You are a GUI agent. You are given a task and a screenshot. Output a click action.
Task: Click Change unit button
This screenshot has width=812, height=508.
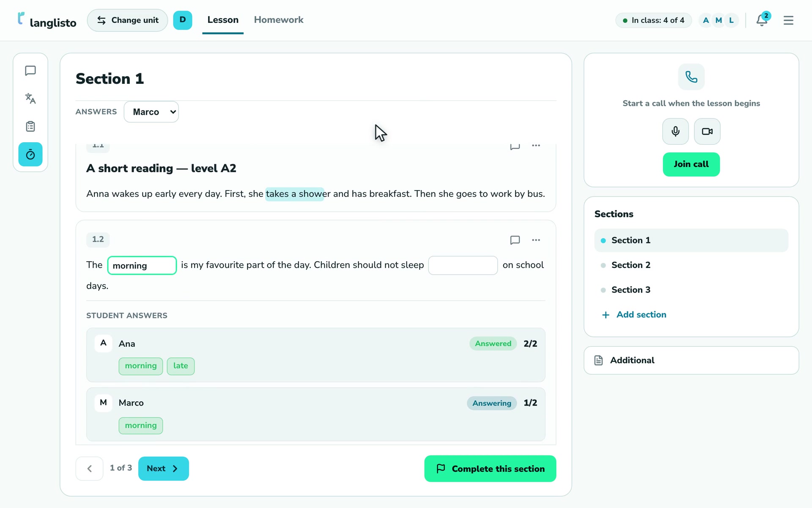click(127, 20)
